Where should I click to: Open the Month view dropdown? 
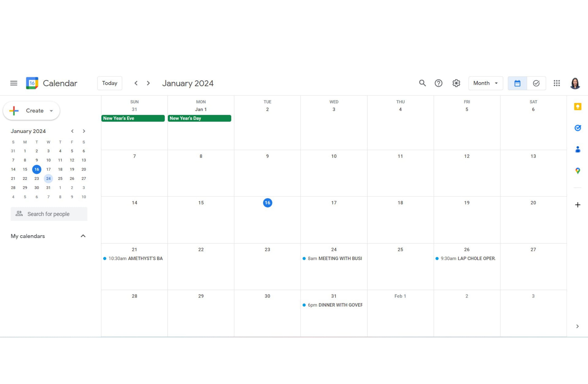[486, 83]
